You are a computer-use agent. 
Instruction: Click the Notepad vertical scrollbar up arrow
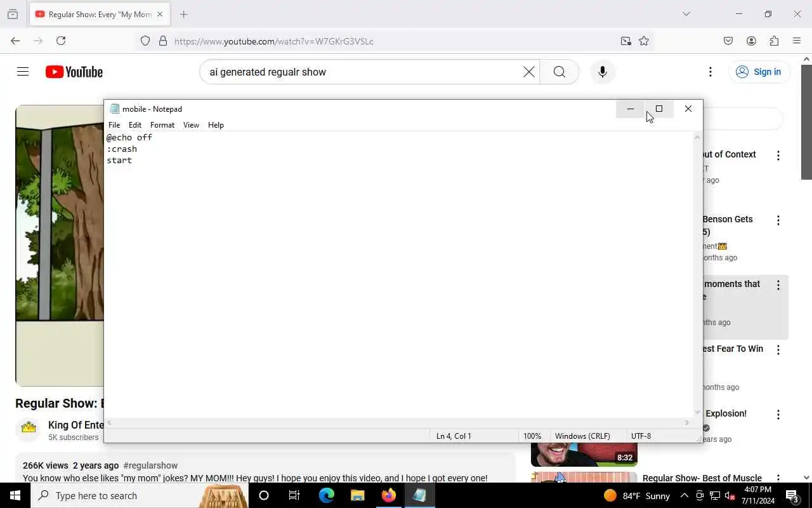697,137
